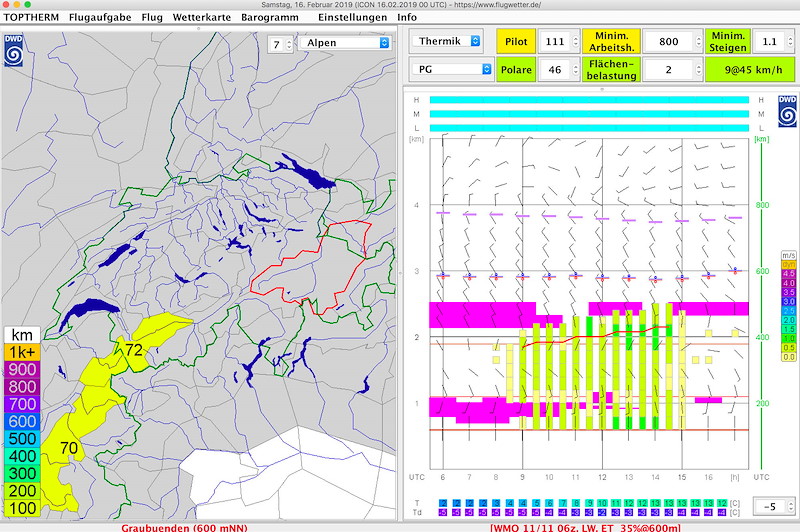The width and height of the screenshot is (800, 532).
Task: Open the Flug menu
Action: tap(152, 17)
